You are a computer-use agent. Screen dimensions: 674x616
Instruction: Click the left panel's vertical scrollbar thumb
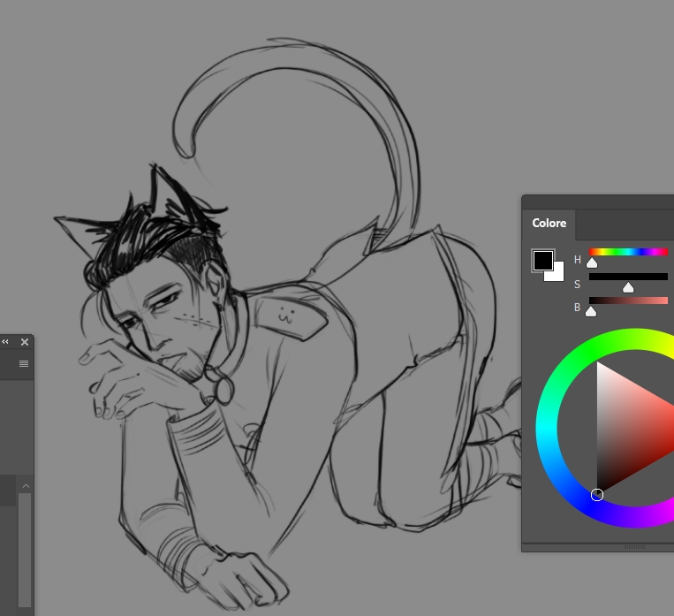tap(25, 548)
